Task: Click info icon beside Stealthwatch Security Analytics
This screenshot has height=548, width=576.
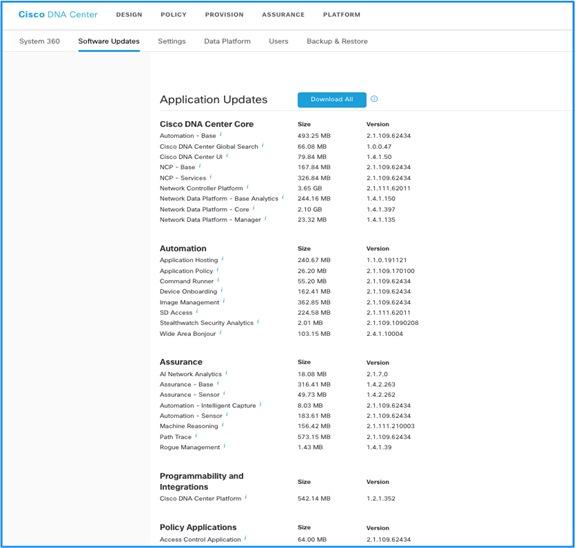Action: [258, 322]
